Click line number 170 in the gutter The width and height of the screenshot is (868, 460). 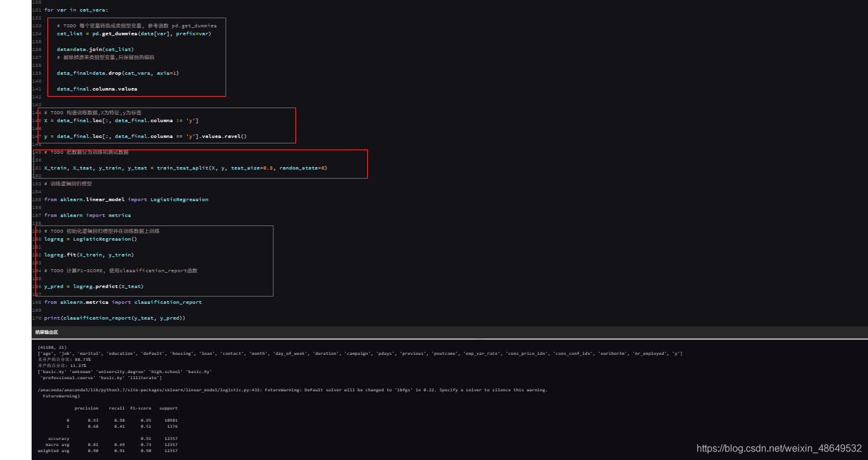point(36,318)
